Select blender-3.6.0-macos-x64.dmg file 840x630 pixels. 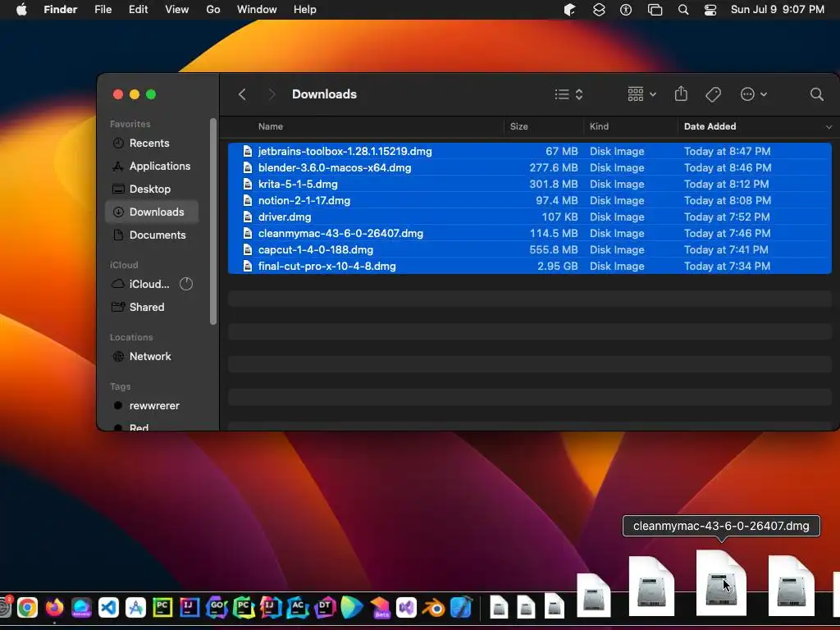pos(529,167)
